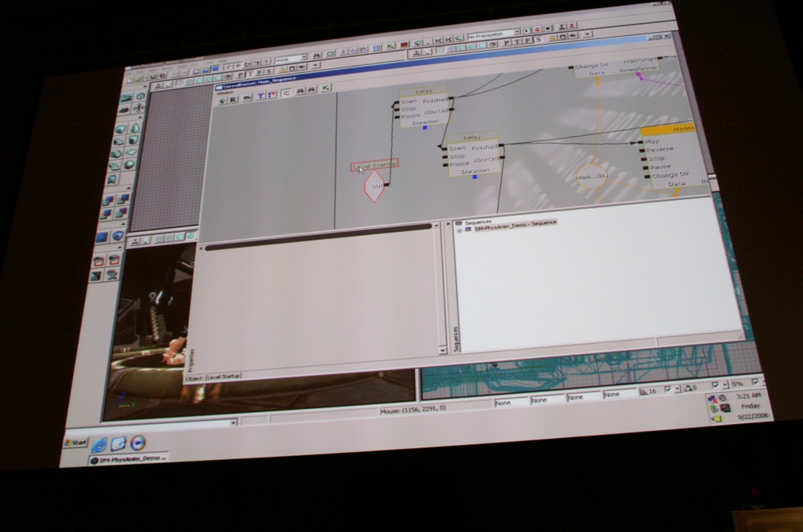The image size is (803, 532).
Task: Select the cube brush builder icon in left toolbox
Action: coord(122,129)
